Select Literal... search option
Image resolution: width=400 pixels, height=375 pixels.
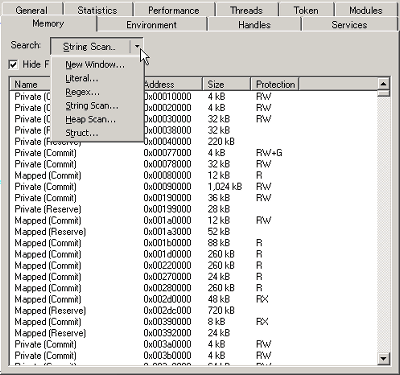pyautogui.click(x=98, y=78)
